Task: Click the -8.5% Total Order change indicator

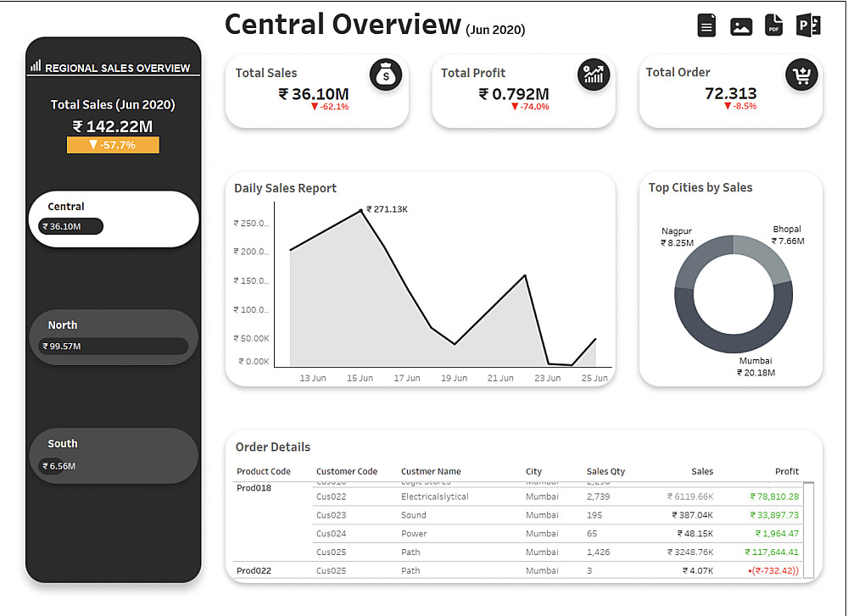Action: (x=740, y=107)
